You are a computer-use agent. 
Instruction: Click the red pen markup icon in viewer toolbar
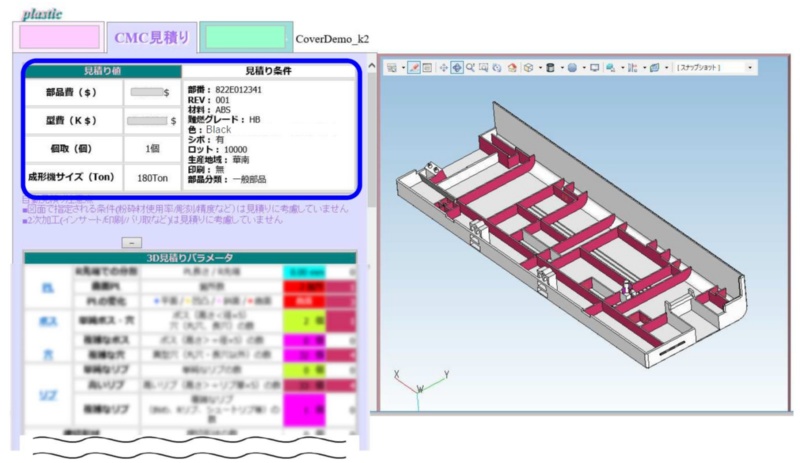click(413, 68)
